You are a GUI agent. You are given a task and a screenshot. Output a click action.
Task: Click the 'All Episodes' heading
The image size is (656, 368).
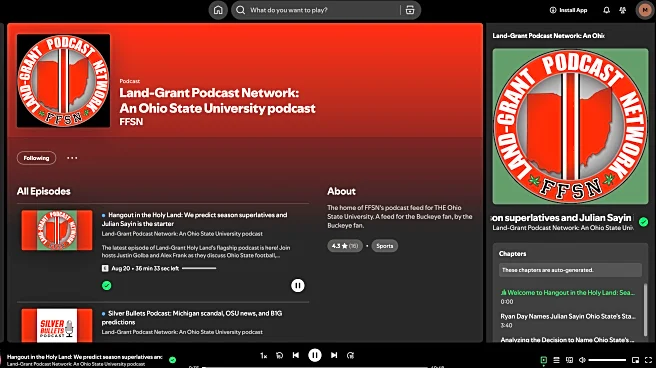point(44,191)
